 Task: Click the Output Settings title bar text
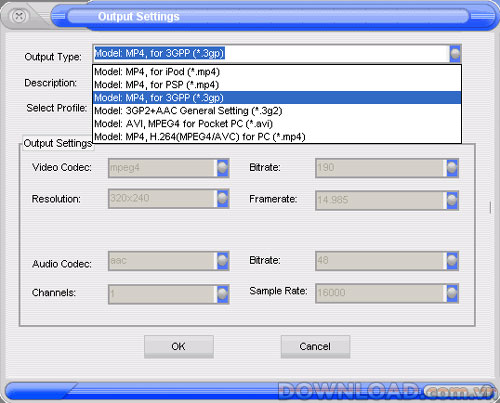pos(139,16)
